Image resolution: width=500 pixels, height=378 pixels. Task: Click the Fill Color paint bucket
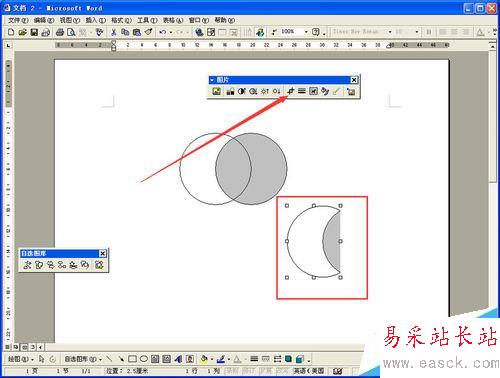pyautogui.click(x=204, y=359)
